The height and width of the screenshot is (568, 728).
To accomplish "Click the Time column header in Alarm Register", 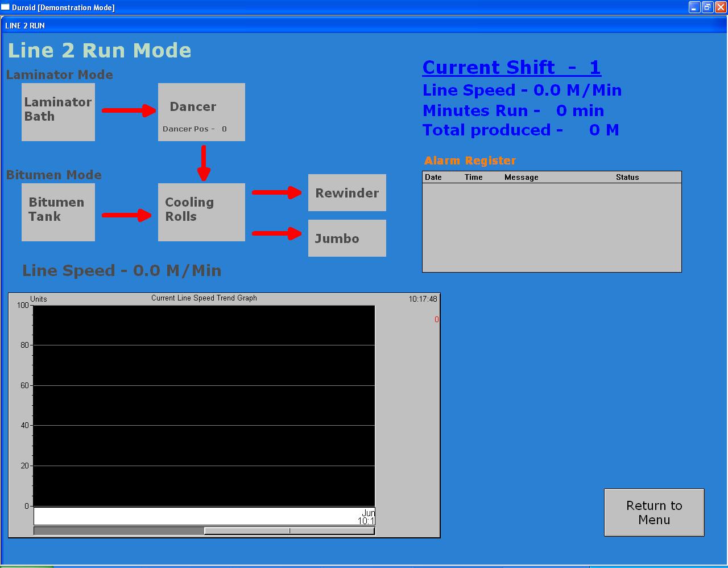I will point(473,177).
